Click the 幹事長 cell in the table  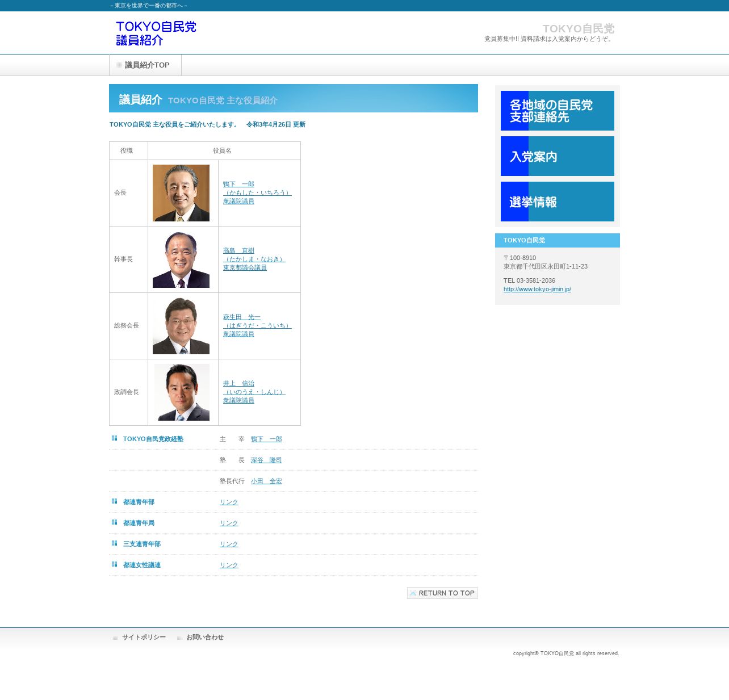coord(129,259)
